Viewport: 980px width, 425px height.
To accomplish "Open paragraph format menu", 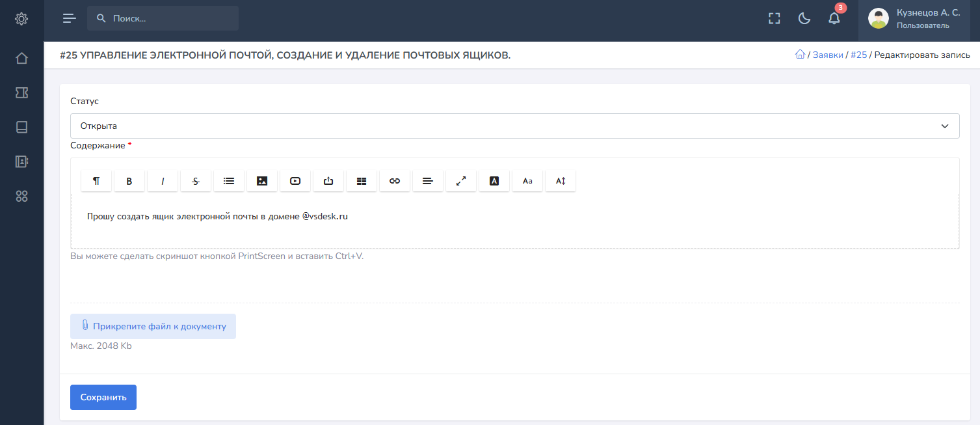I will point(96,182).
